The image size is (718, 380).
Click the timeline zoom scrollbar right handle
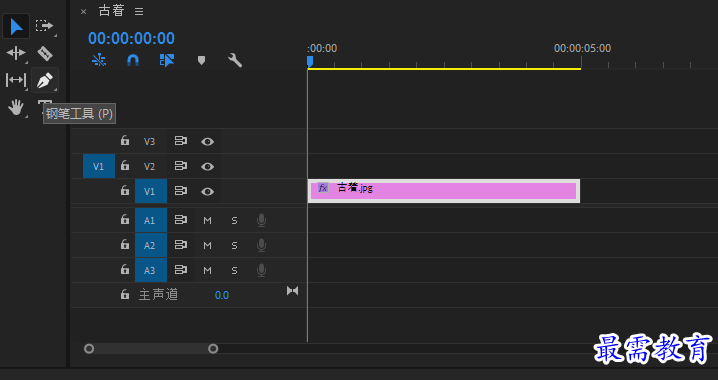click(213, 349)
